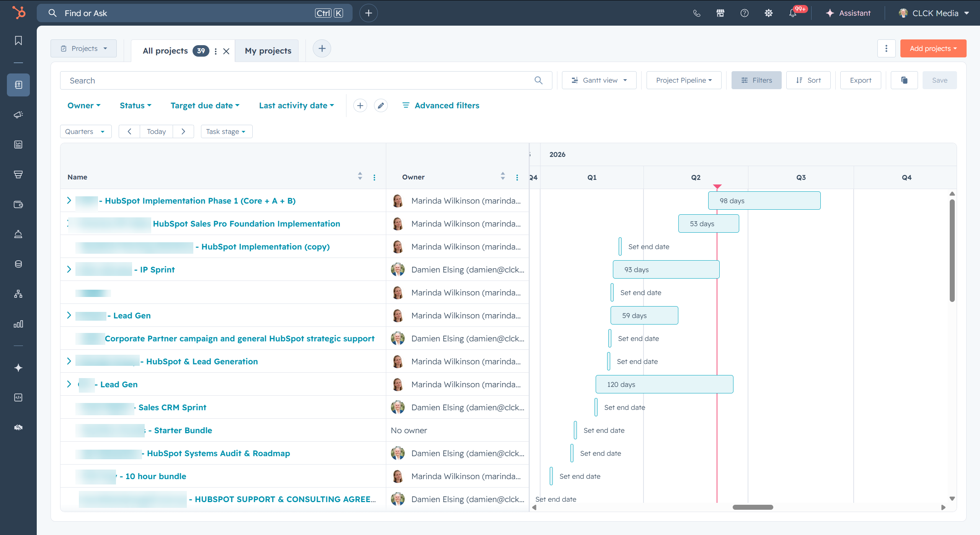Add a new view tab

(322, 49)
